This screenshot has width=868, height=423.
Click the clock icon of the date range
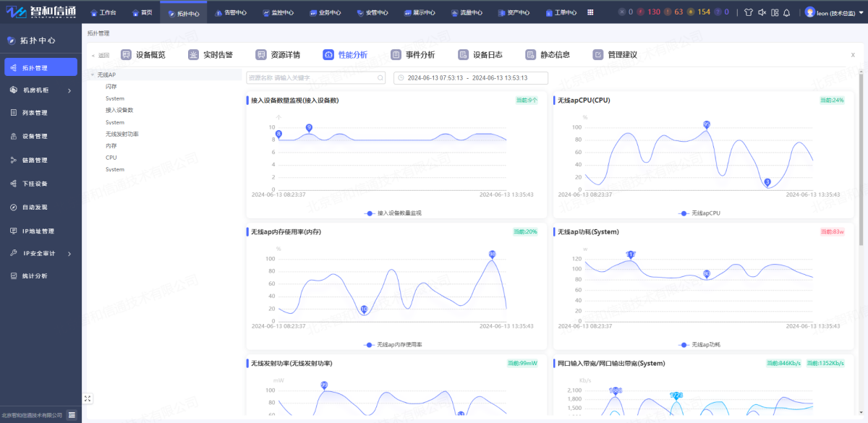click(x=401, y=78)
